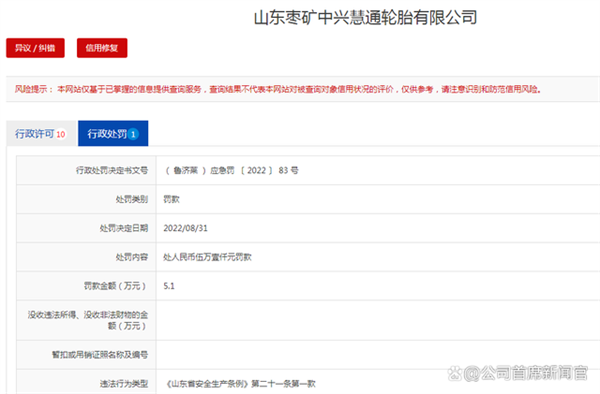Click the 违法行为类型 label

click(124, 383)
